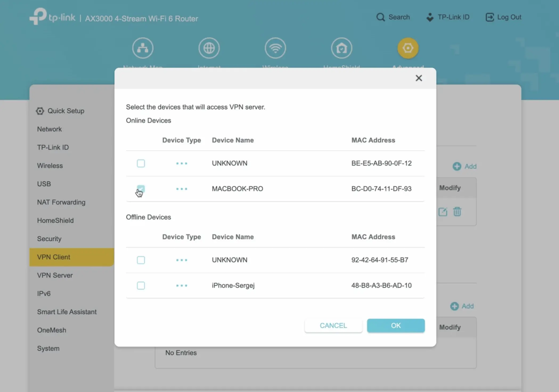
Task: Open device type selector for MACBOOK-PRO
Action: (x=181, y=189)
